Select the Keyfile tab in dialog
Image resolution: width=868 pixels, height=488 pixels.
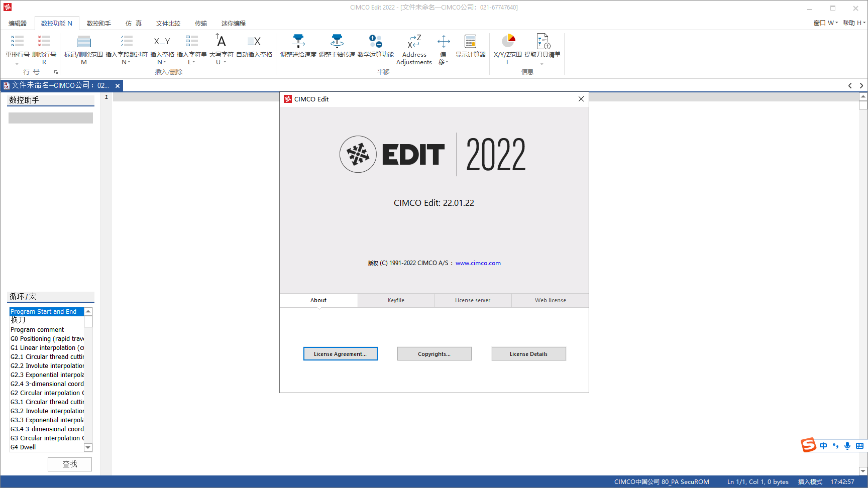click(x=396, y=300)
